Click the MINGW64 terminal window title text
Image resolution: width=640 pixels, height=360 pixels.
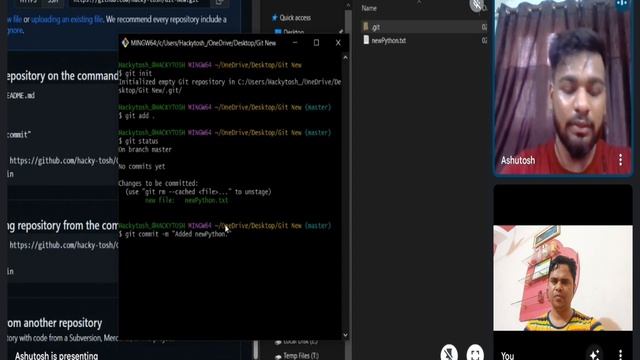[x=203, y=43]
